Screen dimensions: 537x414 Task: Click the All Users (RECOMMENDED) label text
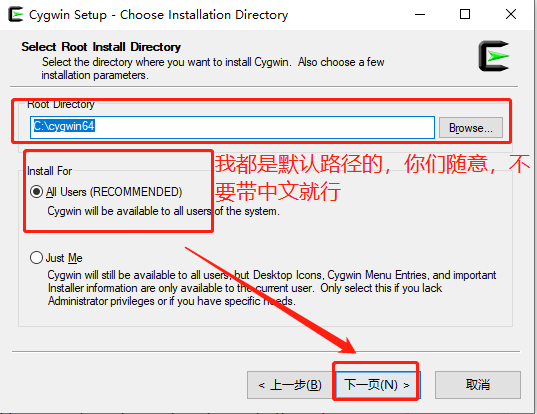[114, 192]
